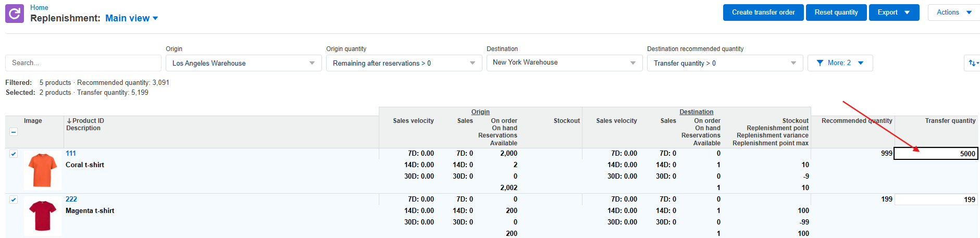Open the sort order arrows icon

tap(973, 63)
